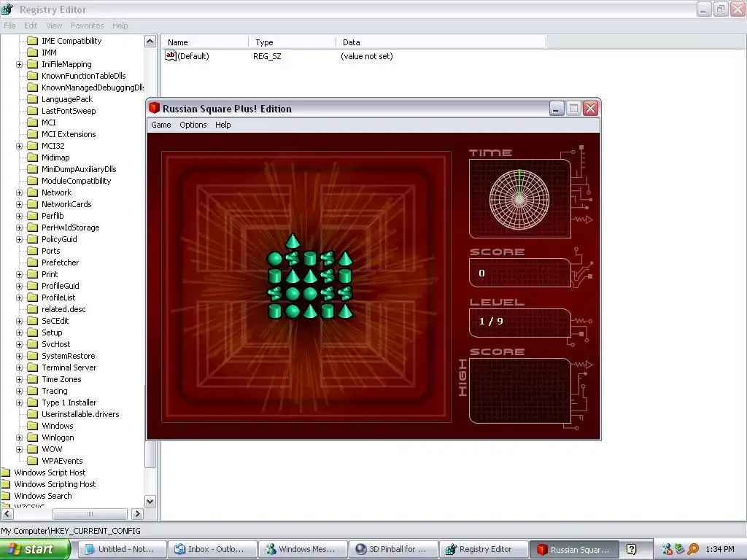Click the Ports folder icon
The width and height of the screenshot is (747, 560).
point(32,251)
